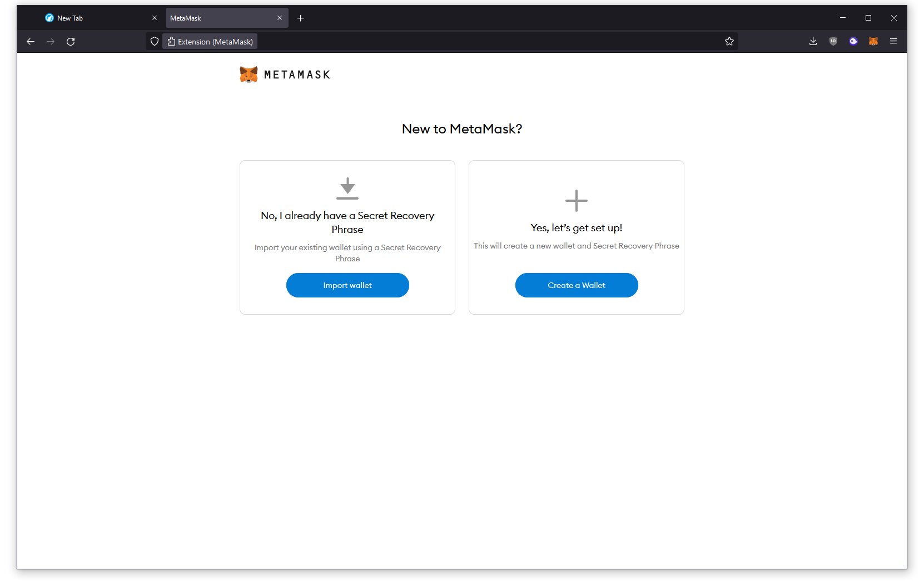Click 'No, I already have a Secret Recovery Phrase'

click(x=347, y=222)
